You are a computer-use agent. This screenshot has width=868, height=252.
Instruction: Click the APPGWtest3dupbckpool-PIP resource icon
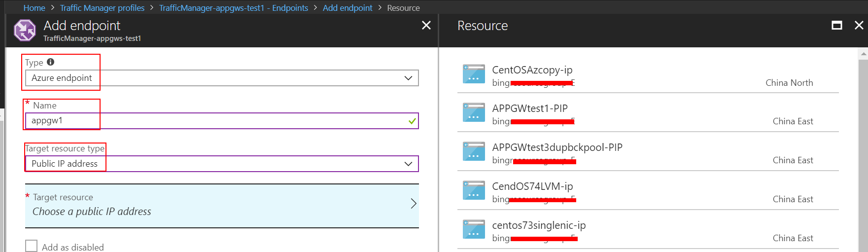click(474, 151)
